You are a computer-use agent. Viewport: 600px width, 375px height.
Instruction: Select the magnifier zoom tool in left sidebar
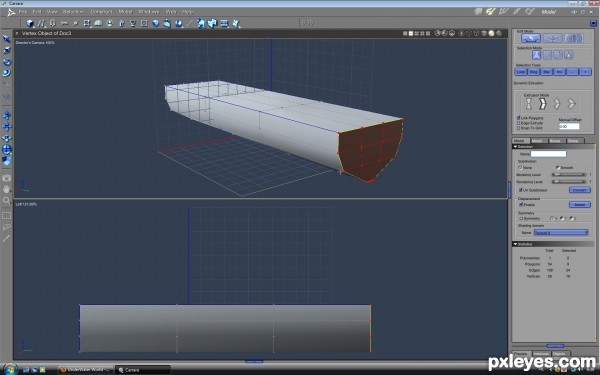click(x=7, y=200)
